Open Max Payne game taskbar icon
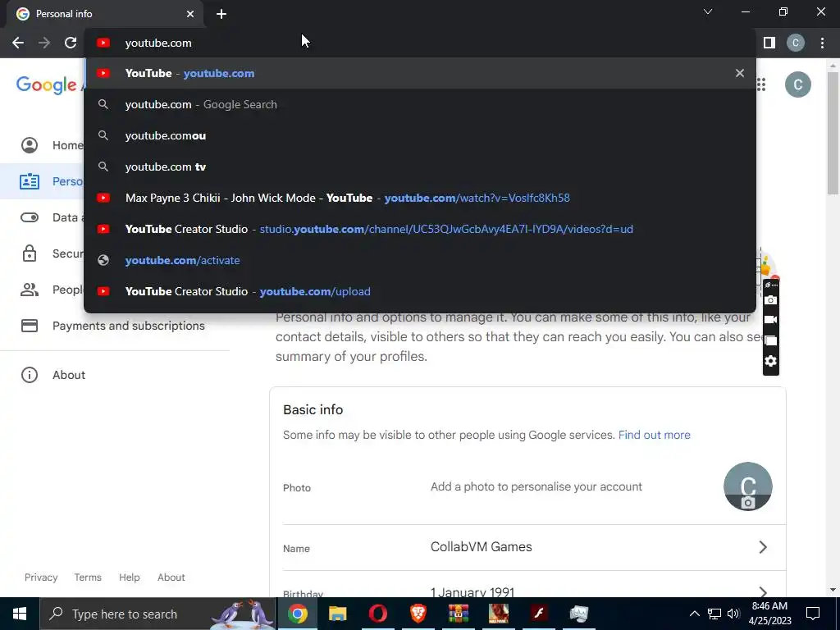Viewport: 840px width, 630px height. [x=499, y=614]
